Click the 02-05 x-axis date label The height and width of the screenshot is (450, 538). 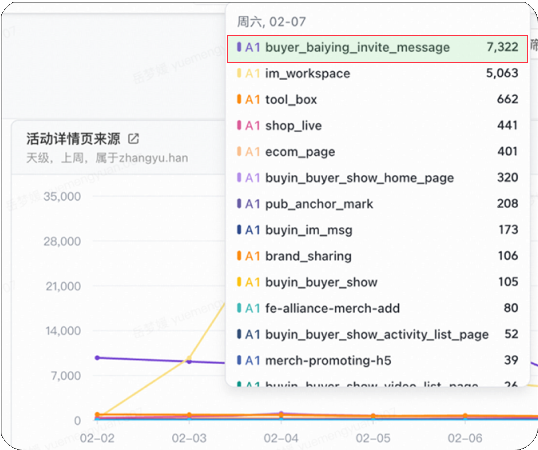tap(373, 438)
